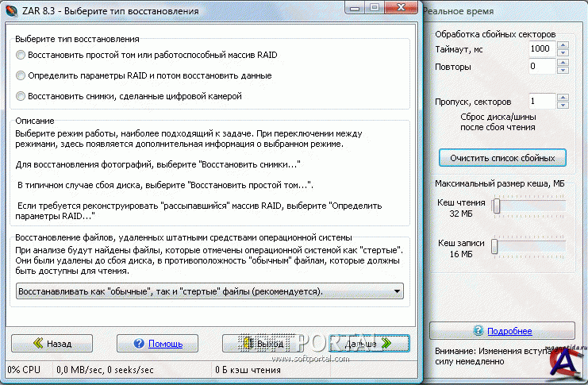Increase the Таймаут value with up arrow
Screen dimensions: 588x385
click(563, 44)
